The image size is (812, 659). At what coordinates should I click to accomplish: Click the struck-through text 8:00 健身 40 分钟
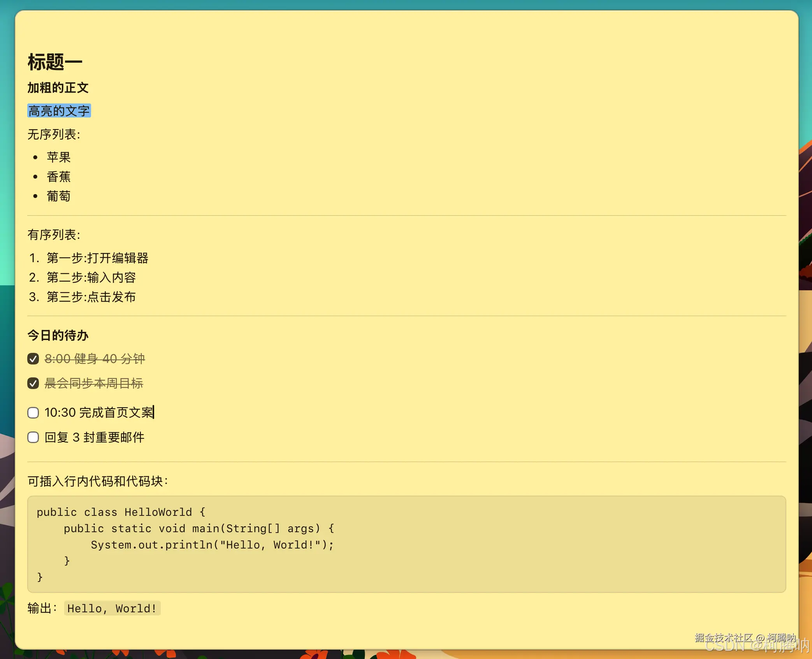(95, 359)
